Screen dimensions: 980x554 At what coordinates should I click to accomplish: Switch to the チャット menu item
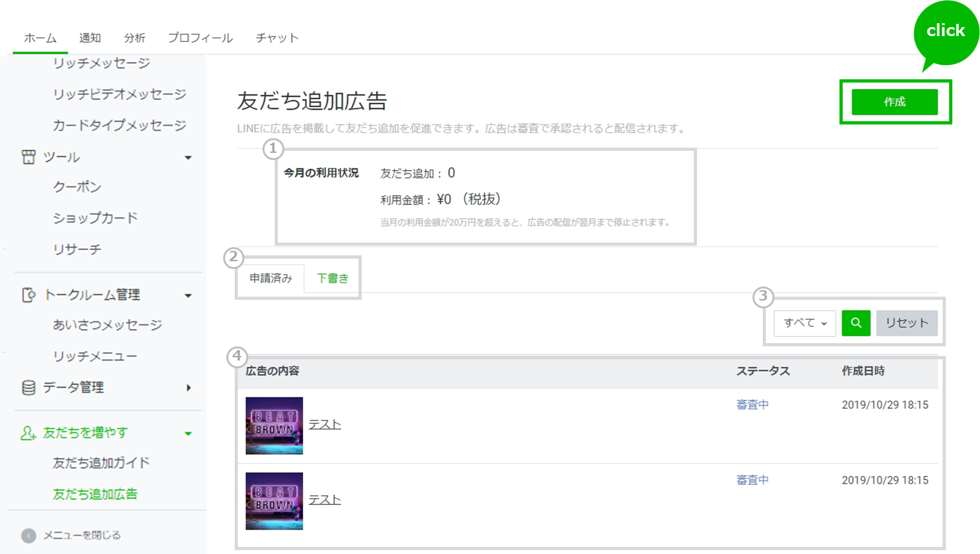click(277, 38)
